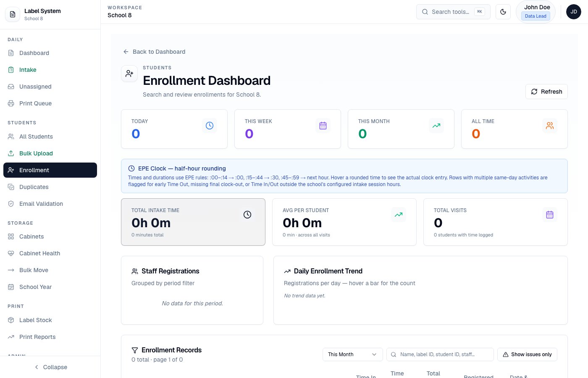
Task: Open the John Doe Data Lead profile
Action: 535,12
